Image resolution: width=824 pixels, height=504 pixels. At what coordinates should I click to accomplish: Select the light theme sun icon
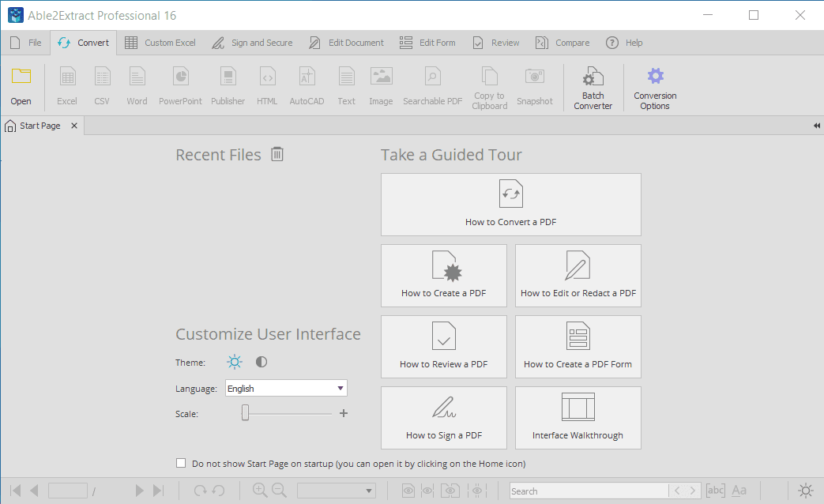pos(235,362)
